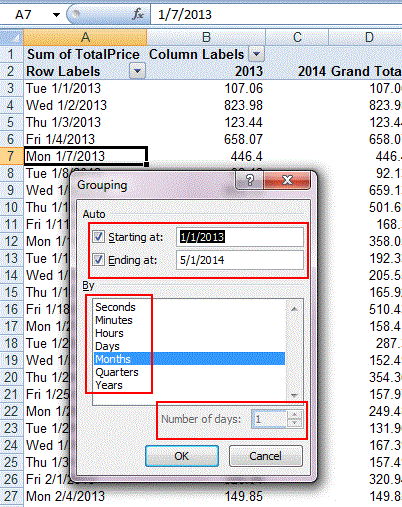The height and width of the screenshot is (507, 402).
Task: Close the Grouping dialog
Action: pos(287,180)
